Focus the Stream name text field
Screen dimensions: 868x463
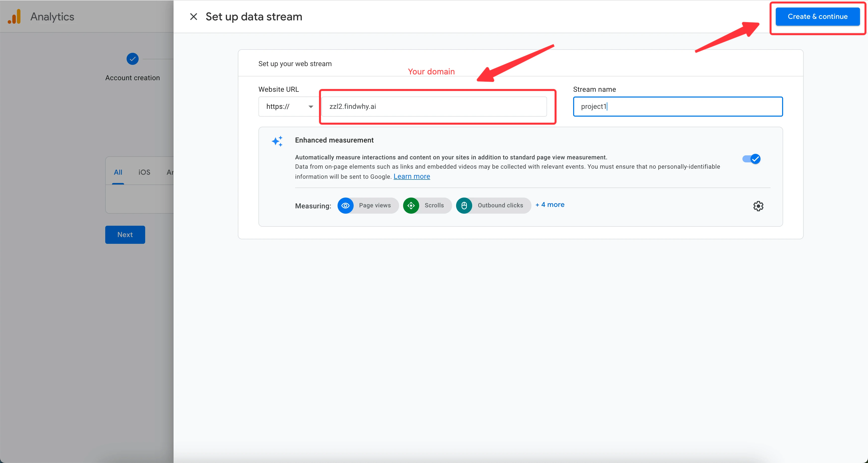click(x=677, y=107)
